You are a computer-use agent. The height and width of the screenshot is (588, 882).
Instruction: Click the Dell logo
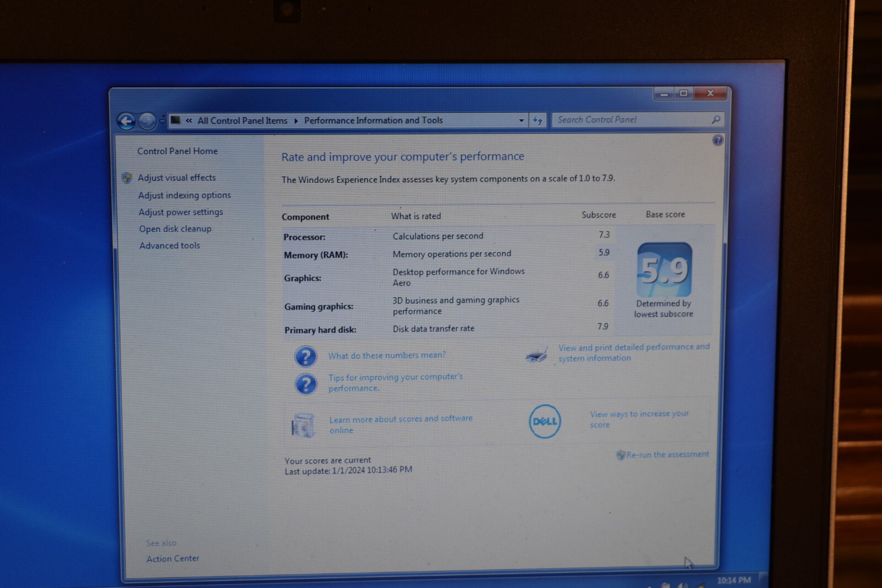pos(545,422)
